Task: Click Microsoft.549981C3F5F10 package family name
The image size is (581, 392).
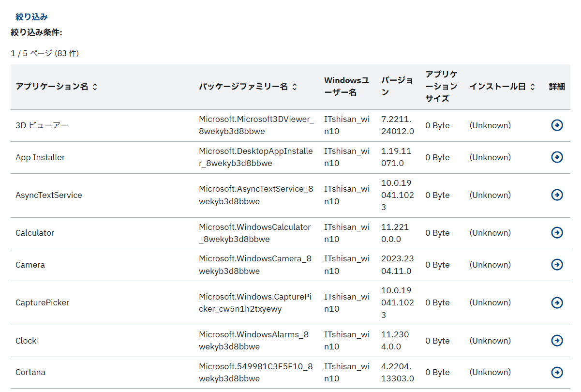Action: [x=256, y=372]
